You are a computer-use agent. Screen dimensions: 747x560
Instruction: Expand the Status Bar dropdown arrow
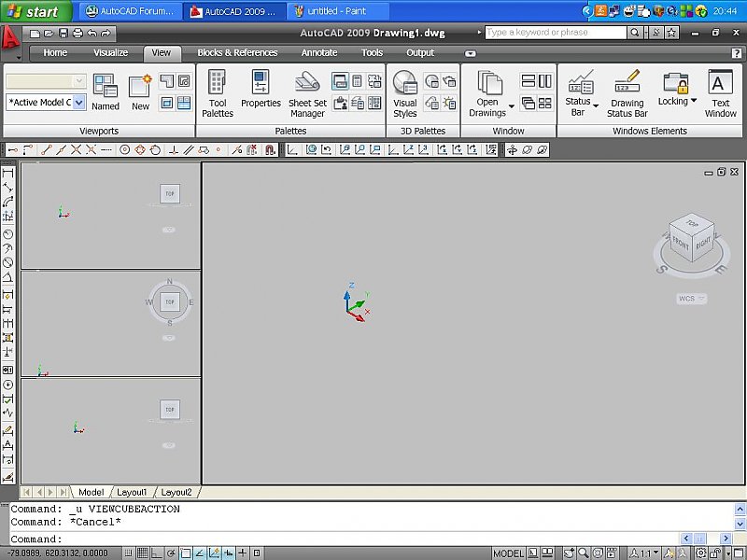(596, 105)
